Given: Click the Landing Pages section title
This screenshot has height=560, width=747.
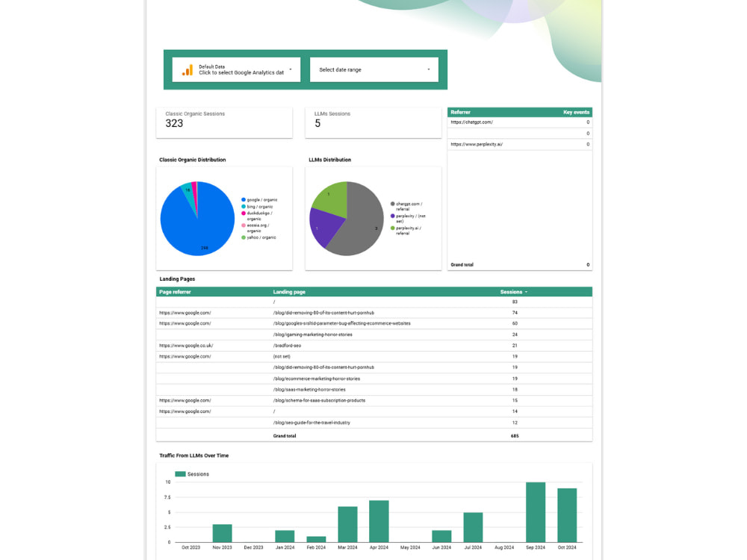Looking at the screenshot, I should [177, 279].
